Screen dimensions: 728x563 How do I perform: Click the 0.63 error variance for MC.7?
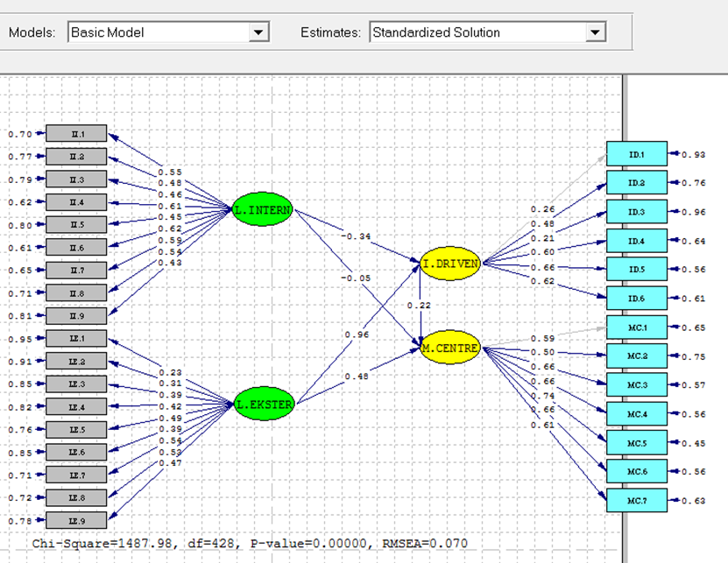693,501
